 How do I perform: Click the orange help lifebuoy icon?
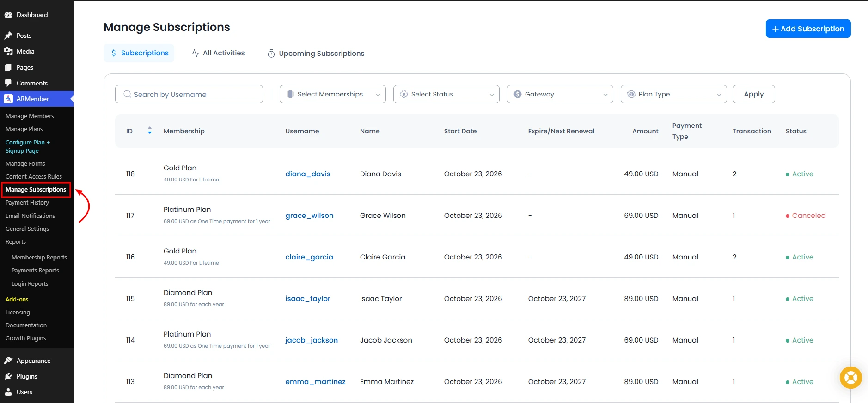click(850, 378)
